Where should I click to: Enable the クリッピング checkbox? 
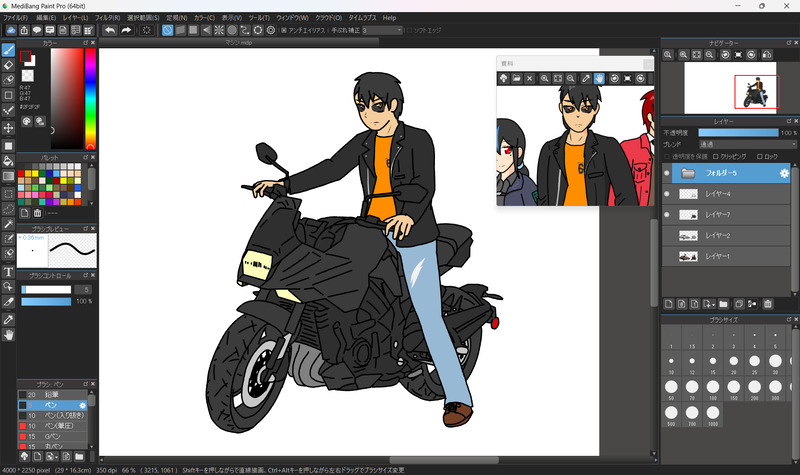[x=715, y=156]
